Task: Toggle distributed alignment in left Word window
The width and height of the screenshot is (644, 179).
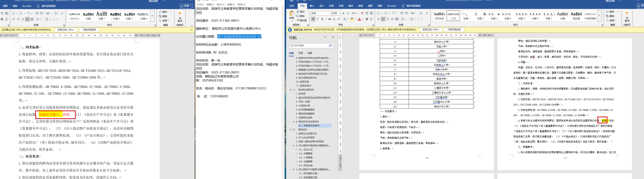Action: [x=32, y=19]
